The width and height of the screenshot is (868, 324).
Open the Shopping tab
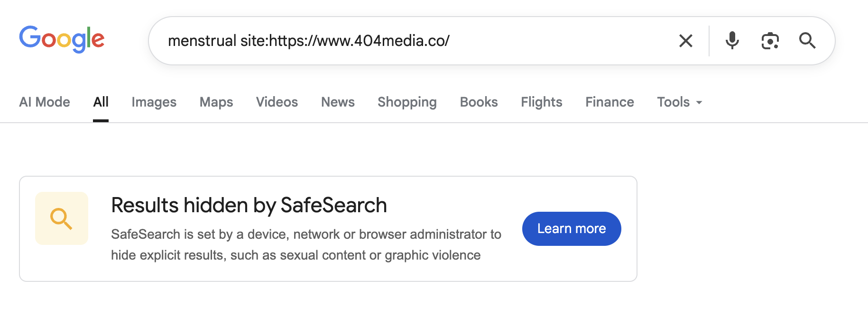tap(407, 102)
